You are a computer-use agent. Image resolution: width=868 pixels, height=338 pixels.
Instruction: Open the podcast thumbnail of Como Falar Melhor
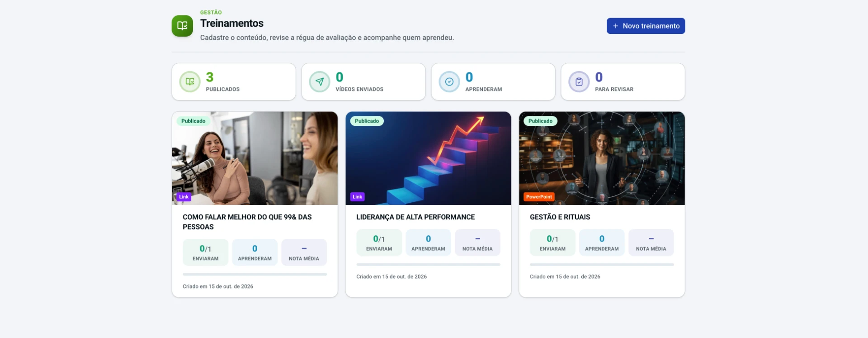tap(255, 158)
